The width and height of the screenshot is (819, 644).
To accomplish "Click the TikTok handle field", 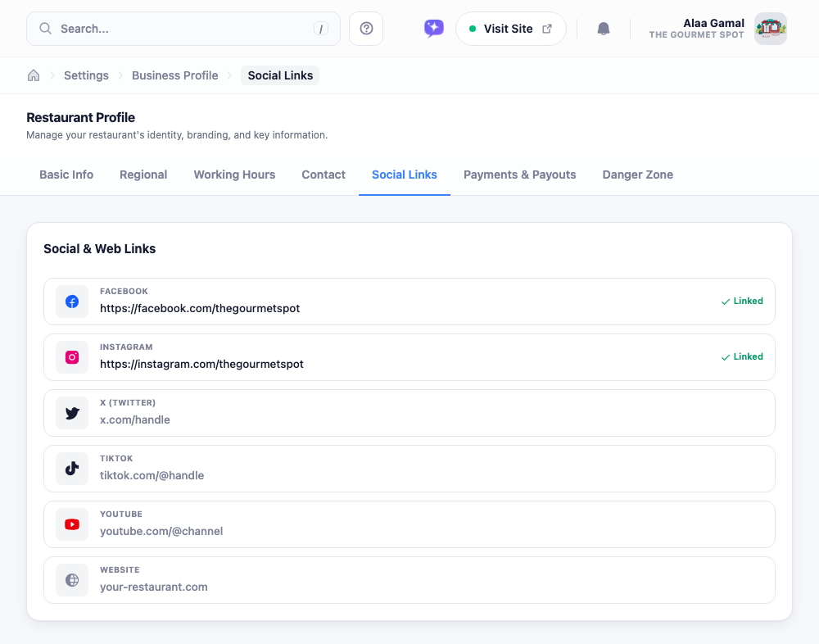I will [409, 469].
